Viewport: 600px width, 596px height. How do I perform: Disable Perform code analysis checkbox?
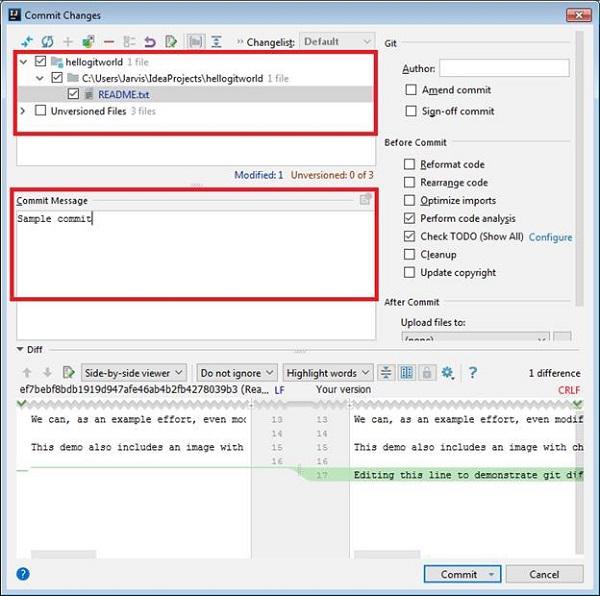[x=410, y=218]
